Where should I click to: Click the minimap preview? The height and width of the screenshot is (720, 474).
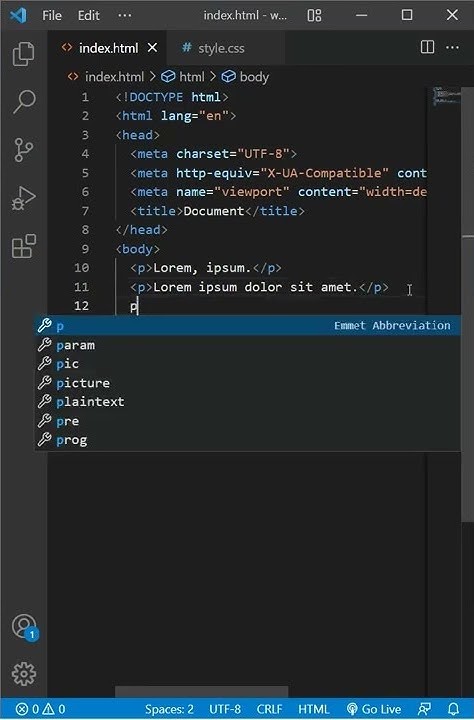click(446, 96)
